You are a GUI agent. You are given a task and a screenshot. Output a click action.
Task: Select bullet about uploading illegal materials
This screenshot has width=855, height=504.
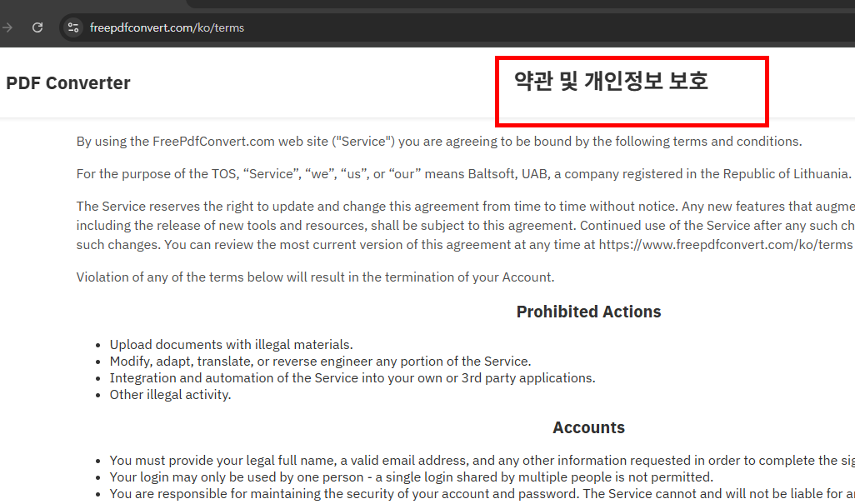point(231,344)
